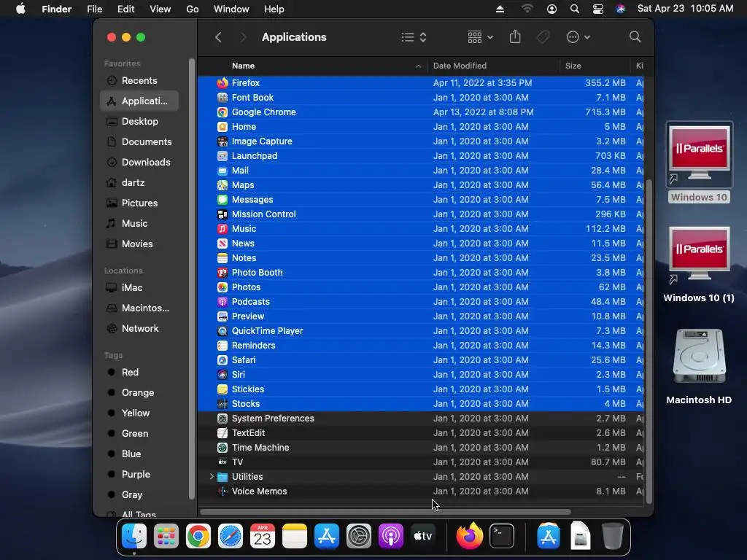
Task: Sort the list by Name column
Action: coord(312,66)
